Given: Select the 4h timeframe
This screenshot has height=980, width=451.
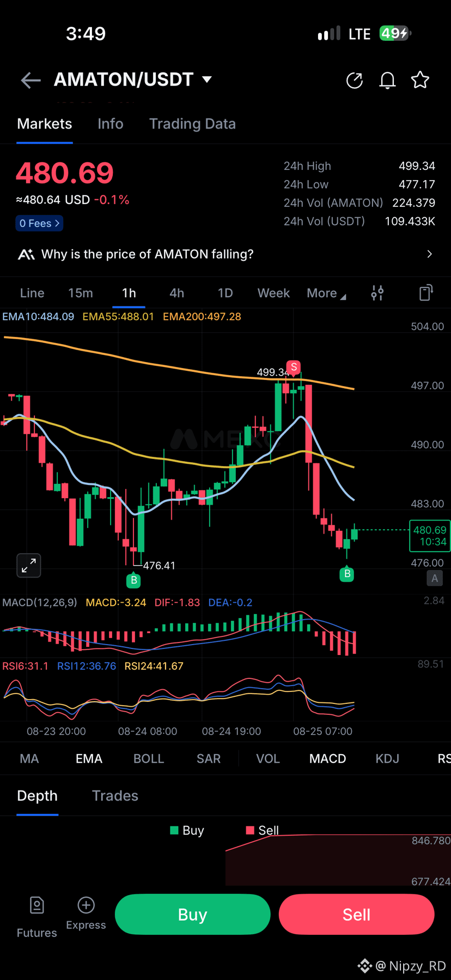Looking at the screenshot, I should coord(177,293).
